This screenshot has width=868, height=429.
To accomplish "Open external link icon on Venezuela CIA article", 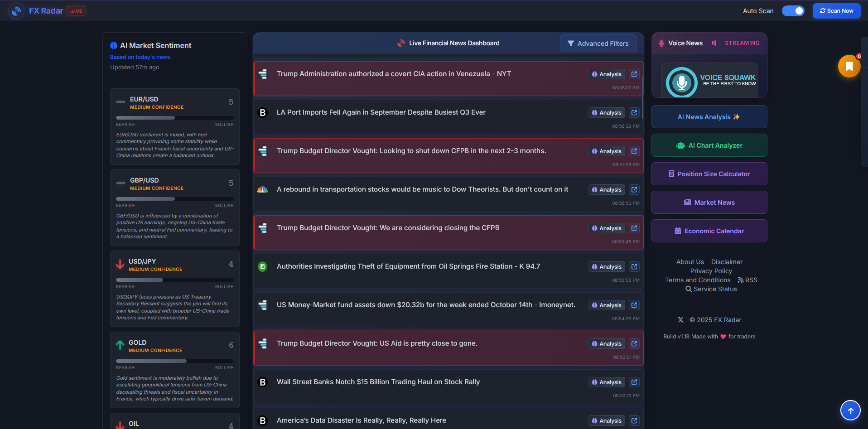I will (634, 74).
